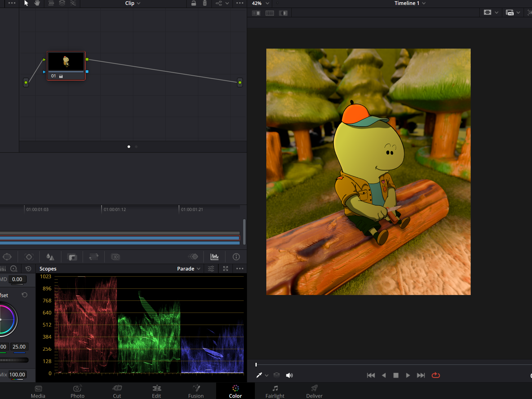Select the hand pan tool
The width and height of the screenshot is (532, 399).
tap(37, 3)
